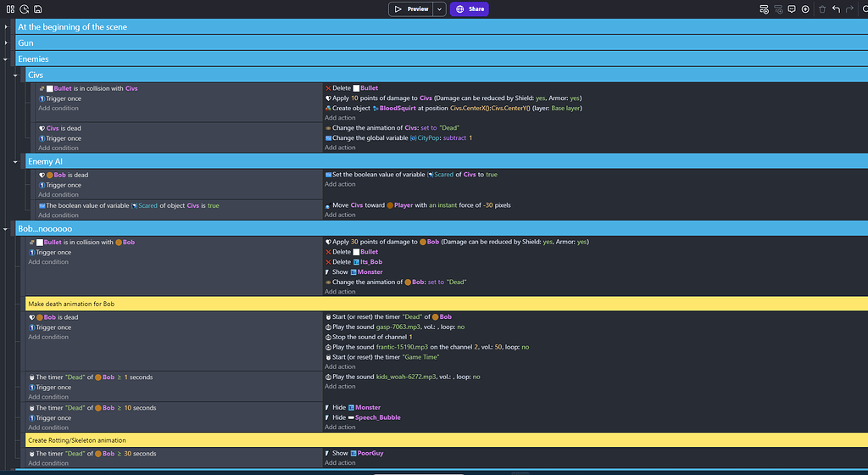Redo the last undone change

(x=849, y=8)
